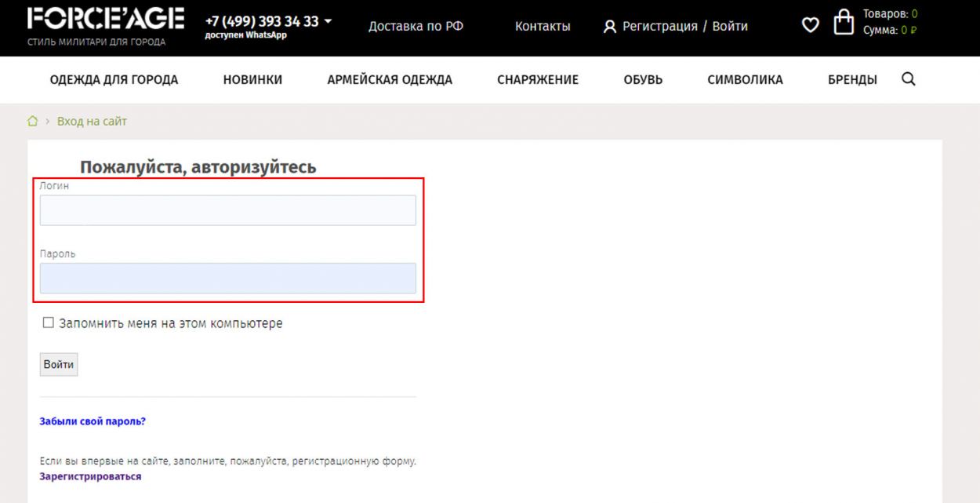Click the Зарегистрироваться link
980x503 pixels.
point(90,476)
